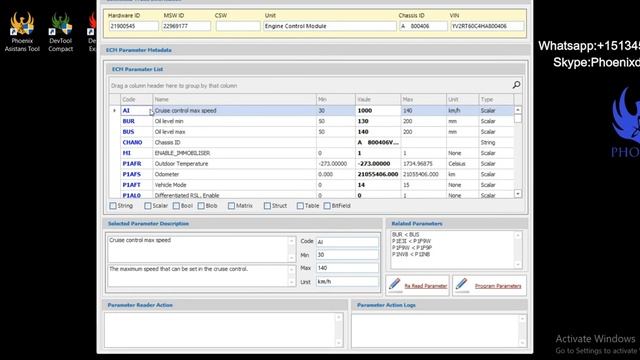Click the VIN input field

(x=487, y=26)
